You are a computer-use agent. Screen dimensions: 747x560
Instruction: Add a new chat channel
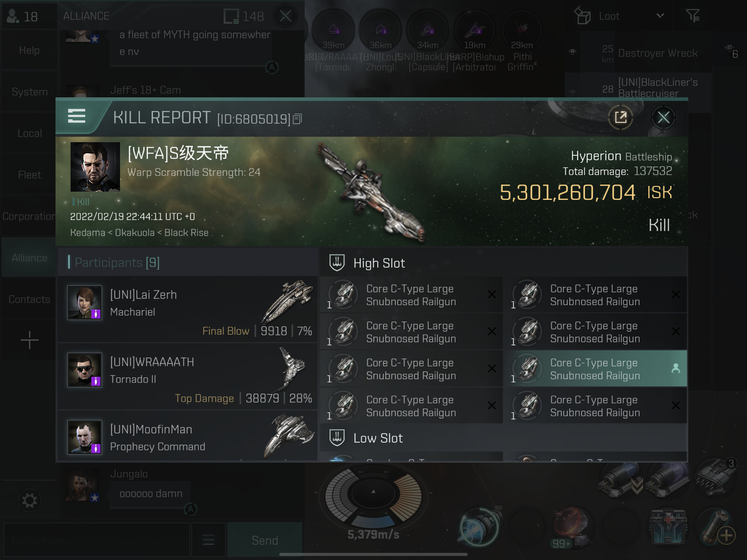29,340
